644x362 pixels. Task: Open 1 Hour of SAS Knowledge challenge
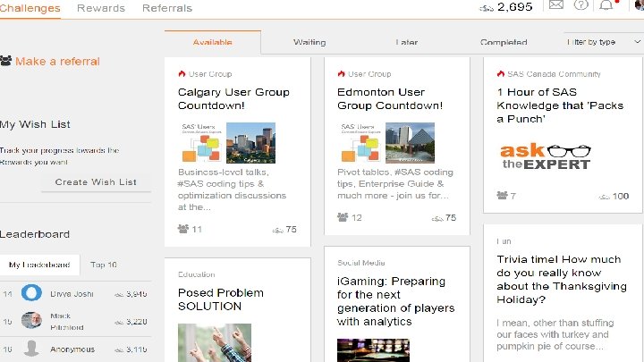560,105
